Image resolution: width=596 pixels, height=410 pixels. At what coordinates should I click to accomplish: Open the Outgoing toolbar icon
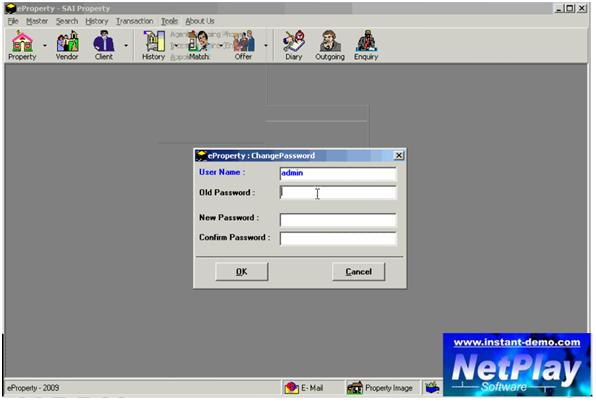coord(330,45)
